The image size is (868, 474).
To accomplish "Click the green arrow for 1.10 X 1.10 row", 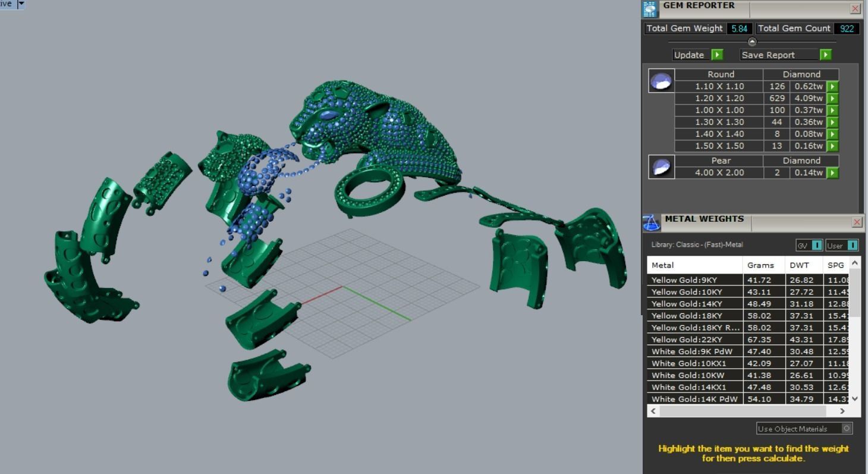I will coord(832,86).
